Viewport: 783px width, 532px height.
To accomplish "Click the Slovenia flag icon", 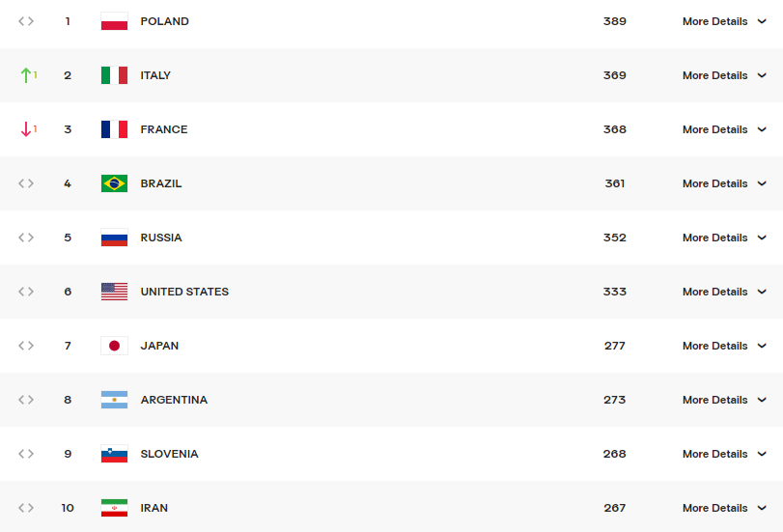I will (114, 454).
